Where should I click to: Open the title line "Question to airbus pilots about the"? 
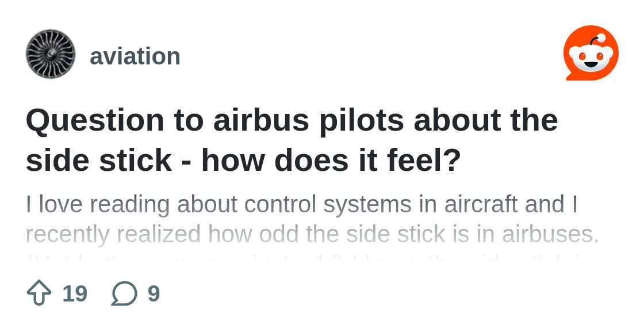(292, 120)
